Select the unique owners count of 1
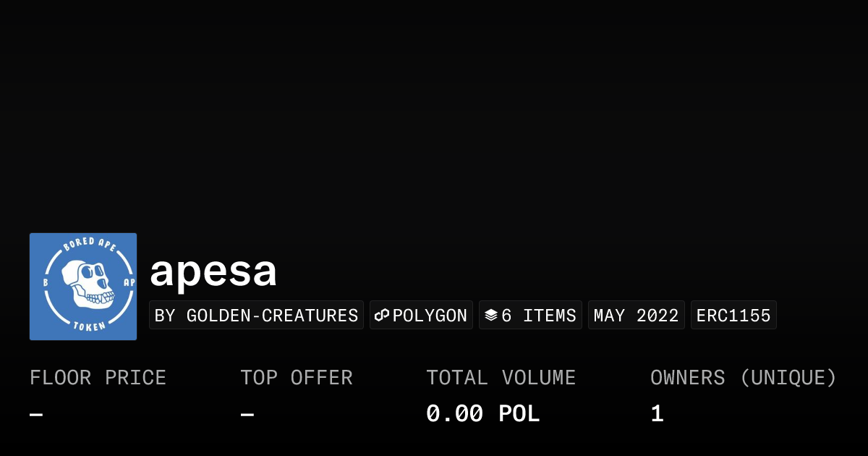The width and height of the screenshot is (868, 456). coord(657,414)
